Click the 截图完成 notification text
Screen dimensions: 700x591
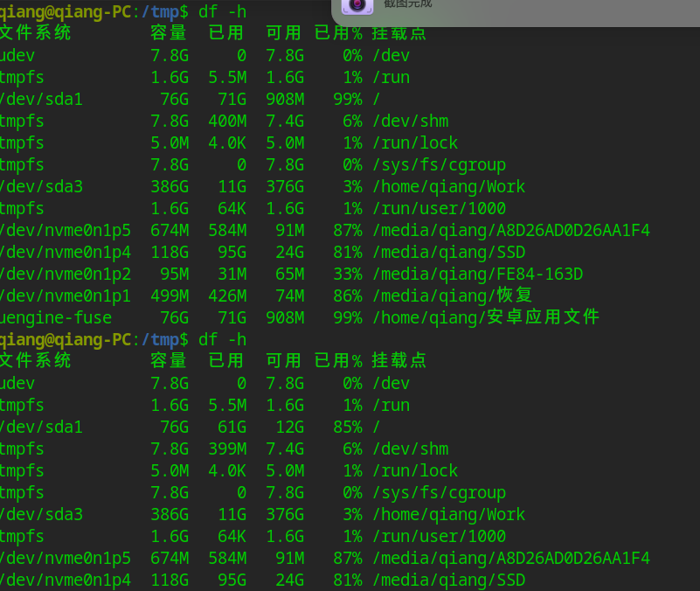[407, 4]
